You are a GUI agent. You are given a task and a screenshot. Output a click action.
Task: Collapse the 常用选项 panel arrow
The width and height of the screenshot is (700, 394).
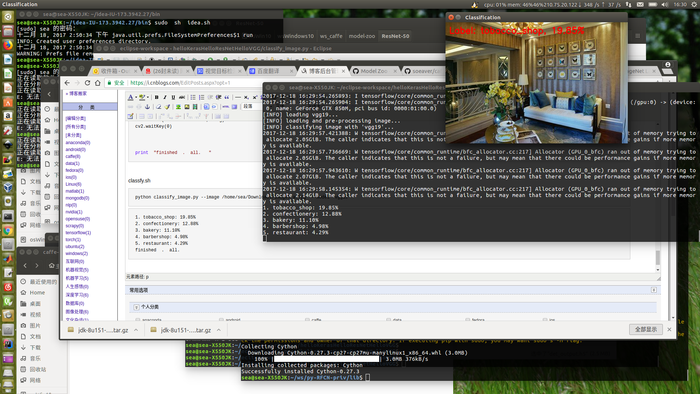click(x=654, y=290)
